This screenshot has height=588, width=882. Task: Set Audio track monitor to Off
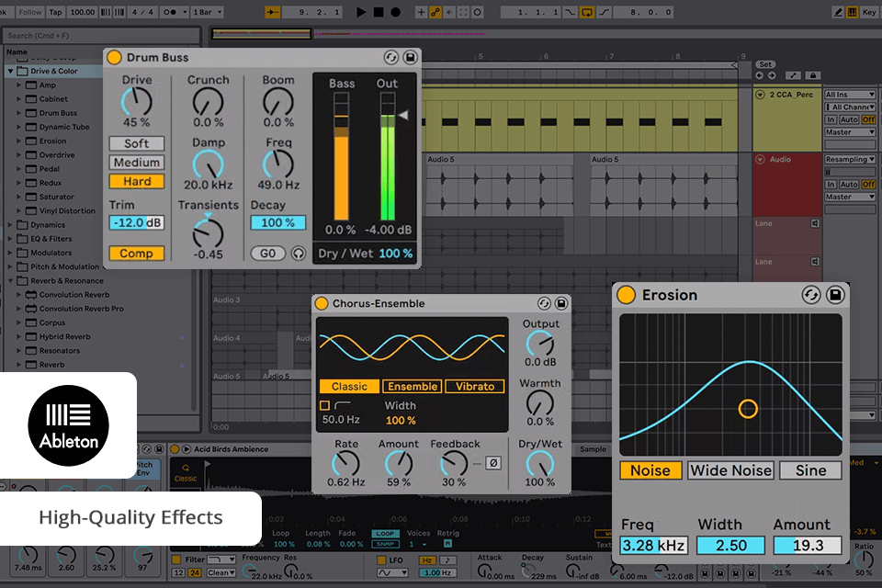click(868, 184)
